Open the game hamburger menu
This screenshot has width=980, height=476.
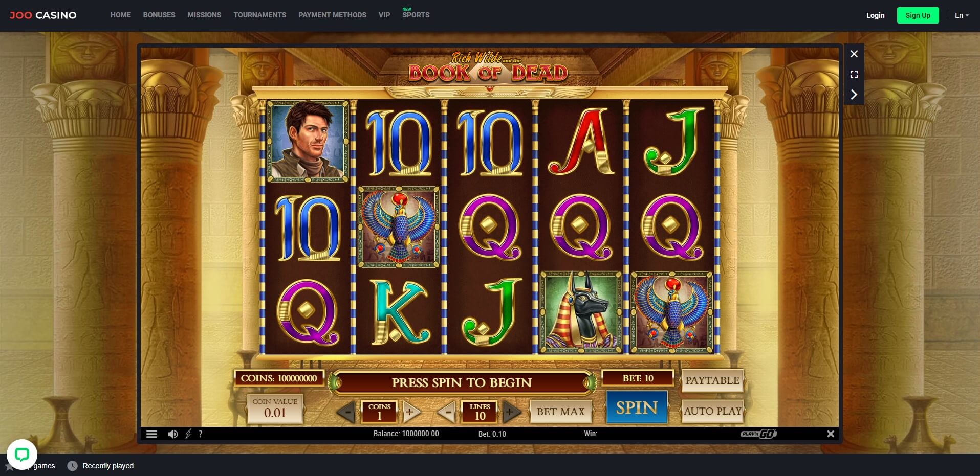point(151,434)
